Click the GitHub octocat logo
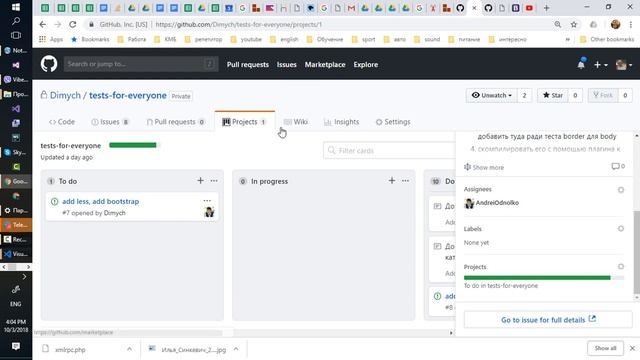The width and height of the screenshot is (640, 360). (49, 64)
